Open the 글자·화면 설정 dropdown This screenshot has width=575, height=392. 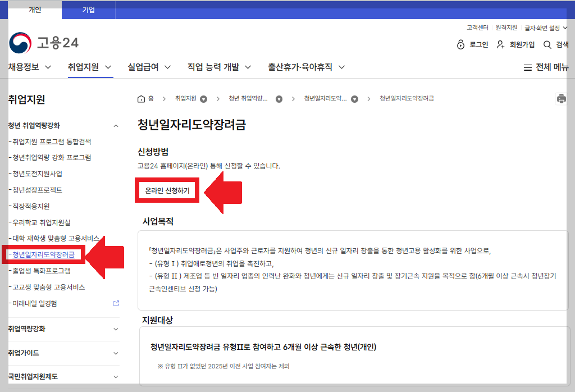546,28
